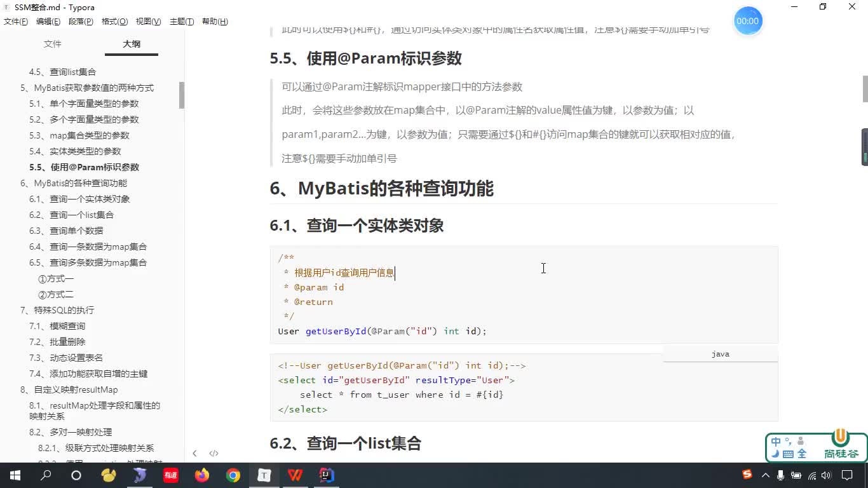This screenshot has height=488, width=868.
Task: Go to outline 7.4、添加功能获取自增的主键
Action: click(88, 374)
